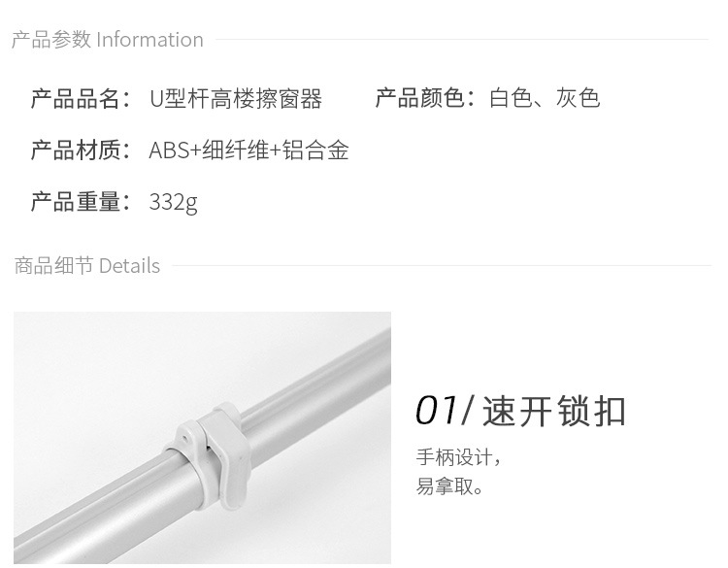The height and width of the screenshot is (568, 728).
Task: Click the 易拿取 description line
Action: (x=449, y=486)
